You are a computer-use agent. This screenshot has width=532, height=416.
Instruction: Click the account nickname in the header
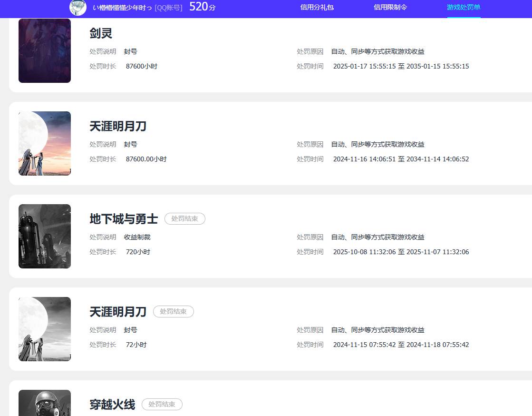(x=123, y=8)
